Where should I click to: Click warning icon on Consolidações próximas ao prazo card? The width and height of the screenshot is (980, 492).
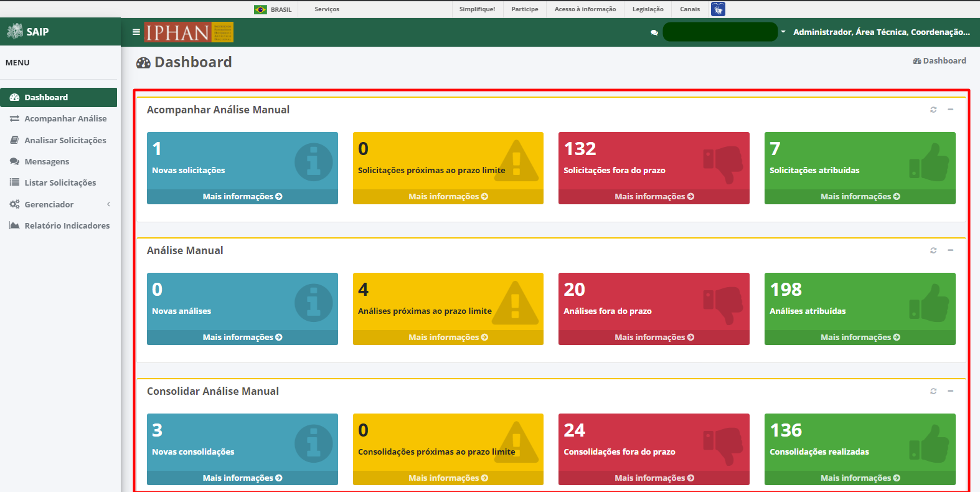(516, 443)
